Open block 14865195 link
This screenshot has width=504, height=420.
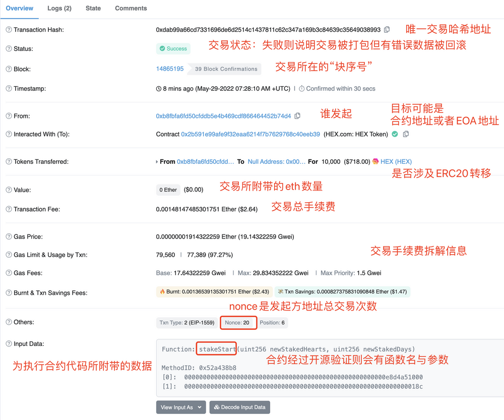[x=170, y=69]
